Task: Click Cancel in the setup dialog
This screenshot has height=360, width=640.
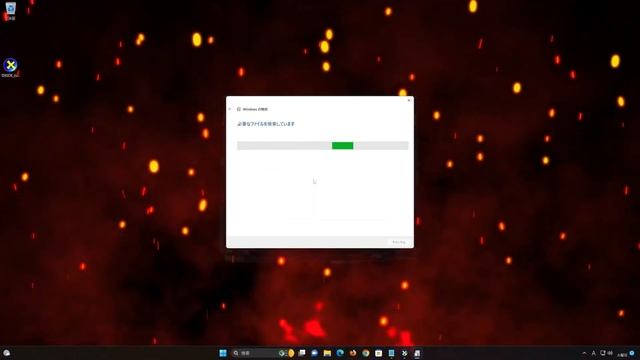Action: click(398, 242)
